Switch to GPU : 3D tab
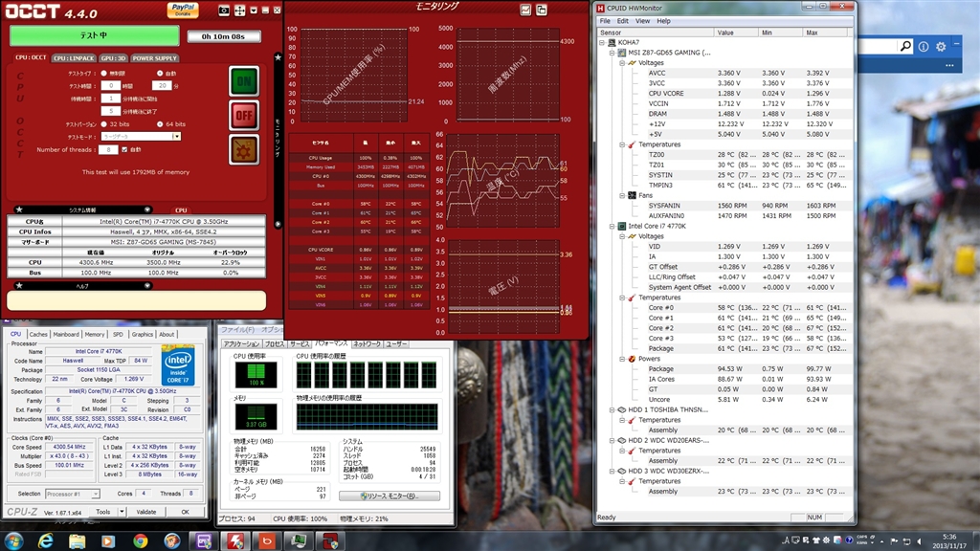 point(113,58)
